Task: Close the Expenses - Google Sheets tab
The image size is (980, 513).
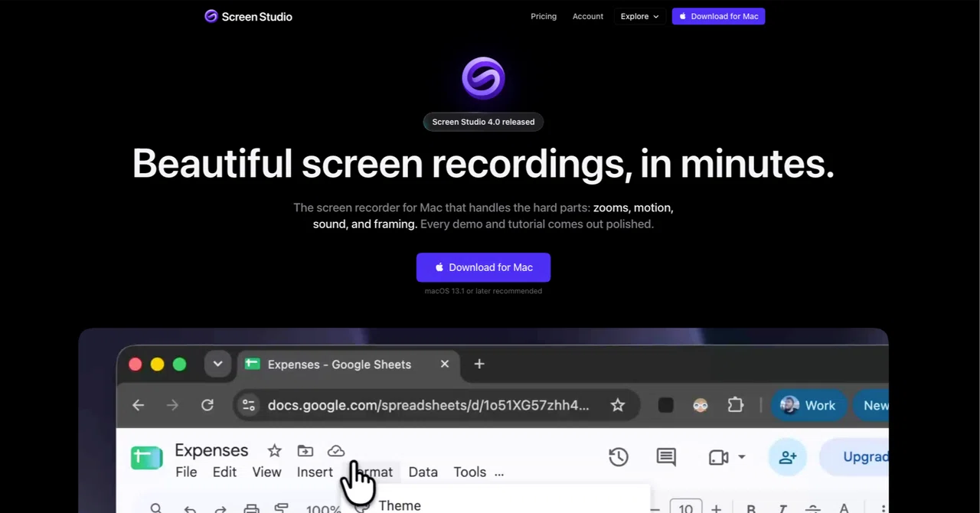Action: [445, 364]
